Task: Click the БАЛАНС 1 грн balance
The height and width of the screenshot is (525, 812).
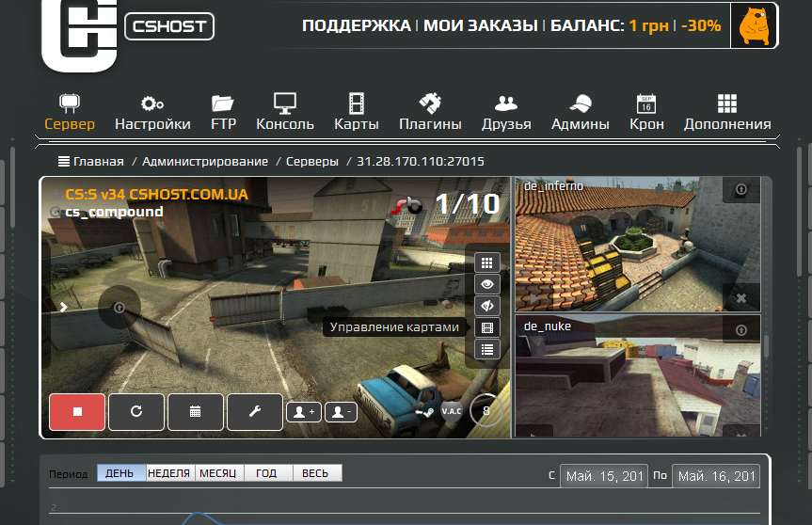Action: (610, 25)
